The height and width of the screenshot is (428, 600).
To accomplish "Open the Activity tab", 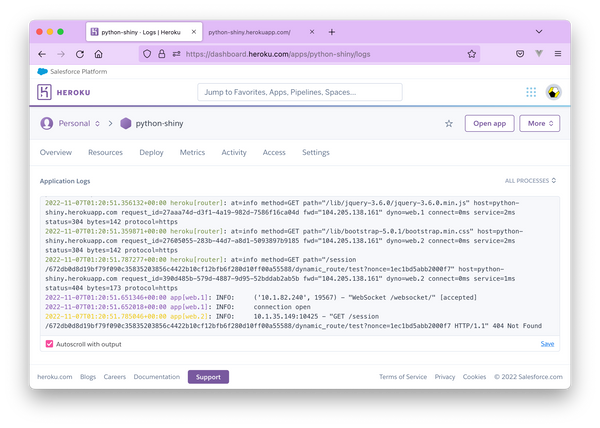I will tap(234, 152).
